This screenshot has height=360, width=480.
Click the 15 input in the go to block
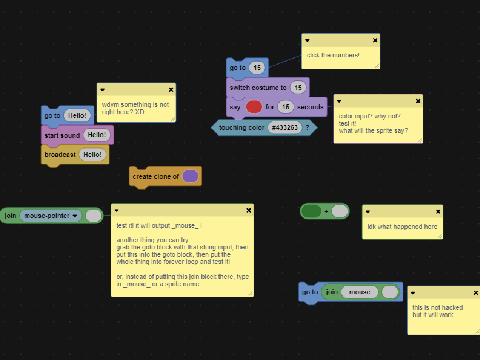257,68
